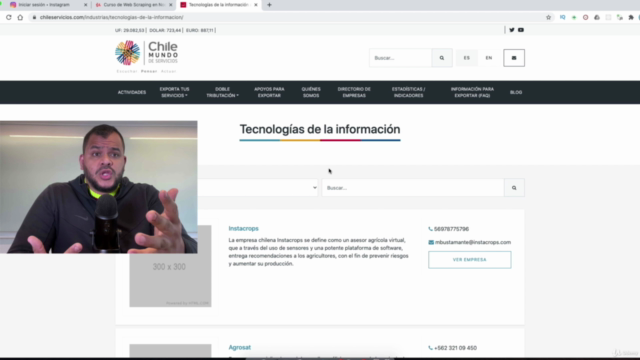Open Apoyos para exportar menu item
Viewport: 640px width, 360px height.
point(269,92)
